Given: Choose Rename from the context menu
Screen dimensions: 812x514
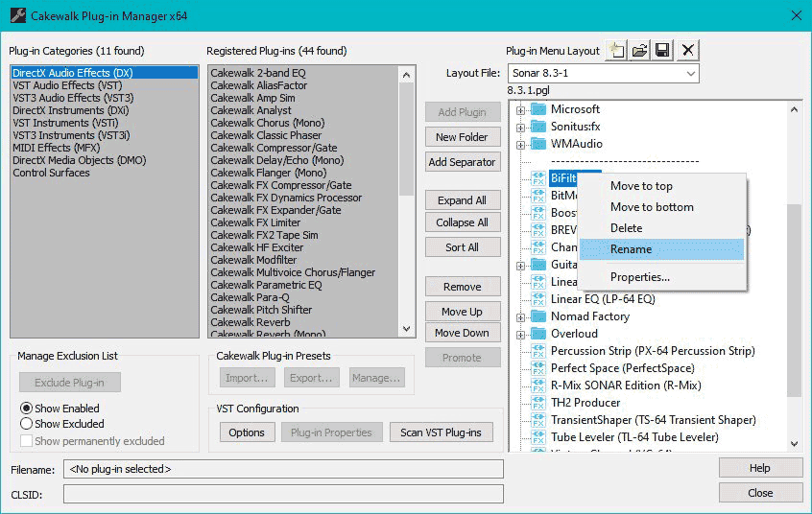Looking at the screenshot, I should click(x=631, y=249).
